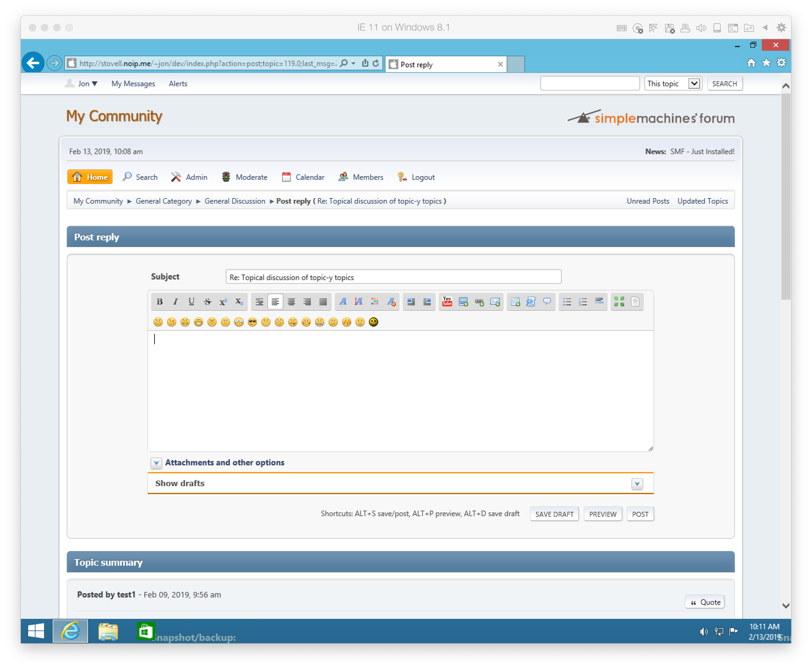Click the forum SEARCH button
The image size is (812, 669).
click(725, 84)
